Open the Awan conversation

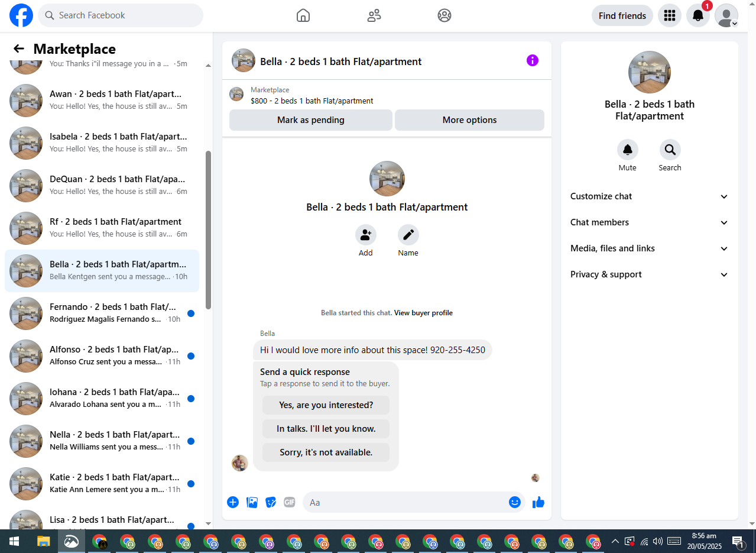102,101
